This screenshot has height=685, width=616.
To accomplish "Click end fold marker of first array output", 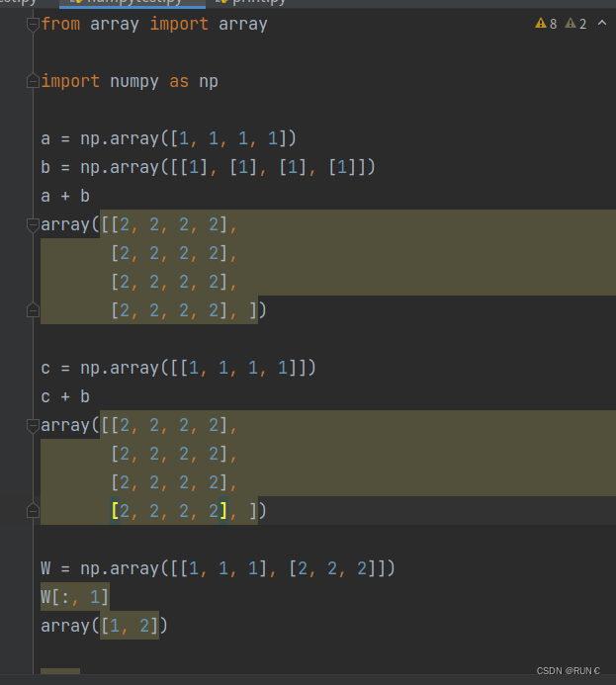I will pyautogui.click(x=33, y=310).
